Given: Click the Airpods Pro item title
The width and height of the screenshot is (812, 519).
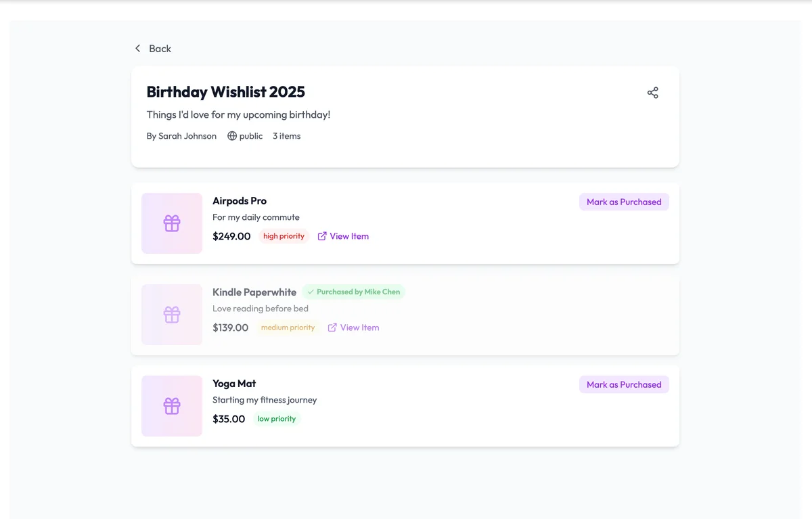Looking at the screenshot, I should tap(240, 201).
